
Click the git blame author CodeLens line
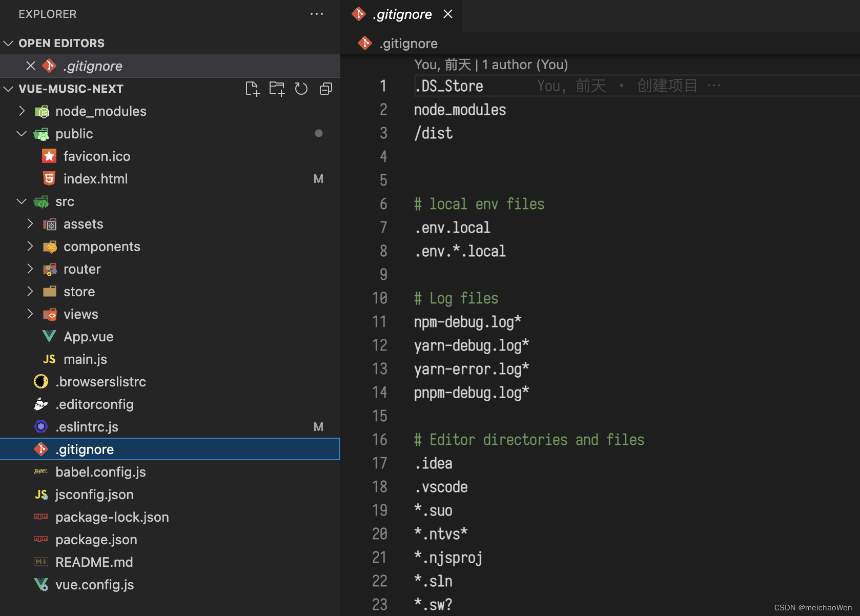(x=491, y=65)
